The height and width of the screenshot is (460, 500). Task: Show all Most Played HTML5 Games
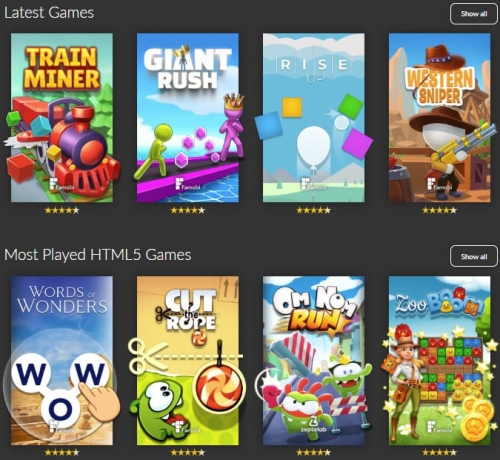point(474,256)
